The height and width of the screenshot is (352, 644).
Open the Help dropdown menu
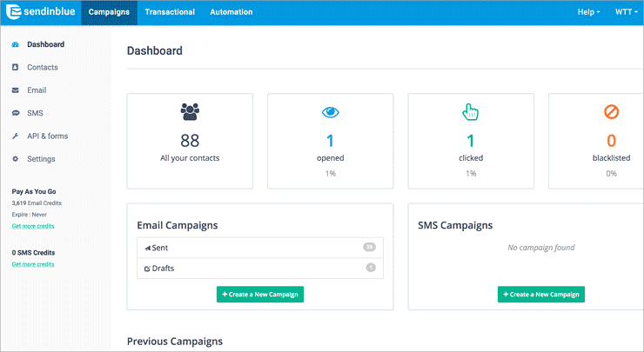coord(588,12)
